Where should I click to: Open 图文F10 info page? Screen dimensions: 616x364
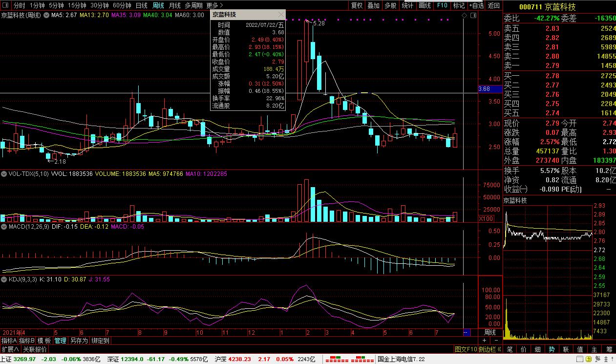coord(466,349)
